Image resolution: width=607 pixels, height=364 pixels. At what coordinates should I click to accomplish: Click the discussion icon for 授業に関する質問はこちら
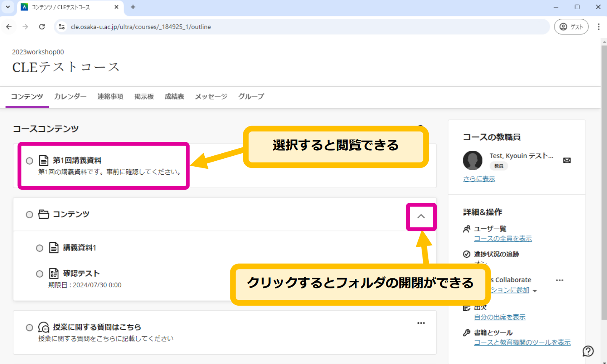pos(44,327)
